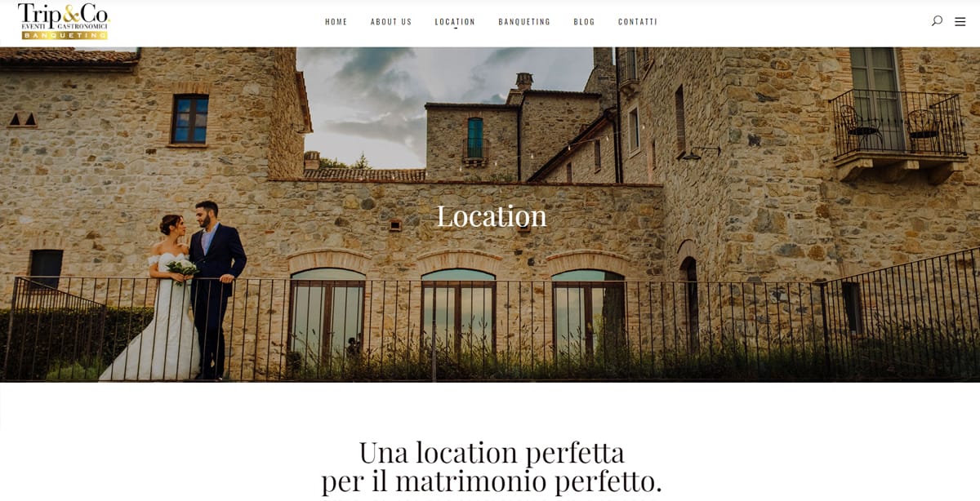
Task: Click the blue-framed window on left building
Action: [189, 119]
